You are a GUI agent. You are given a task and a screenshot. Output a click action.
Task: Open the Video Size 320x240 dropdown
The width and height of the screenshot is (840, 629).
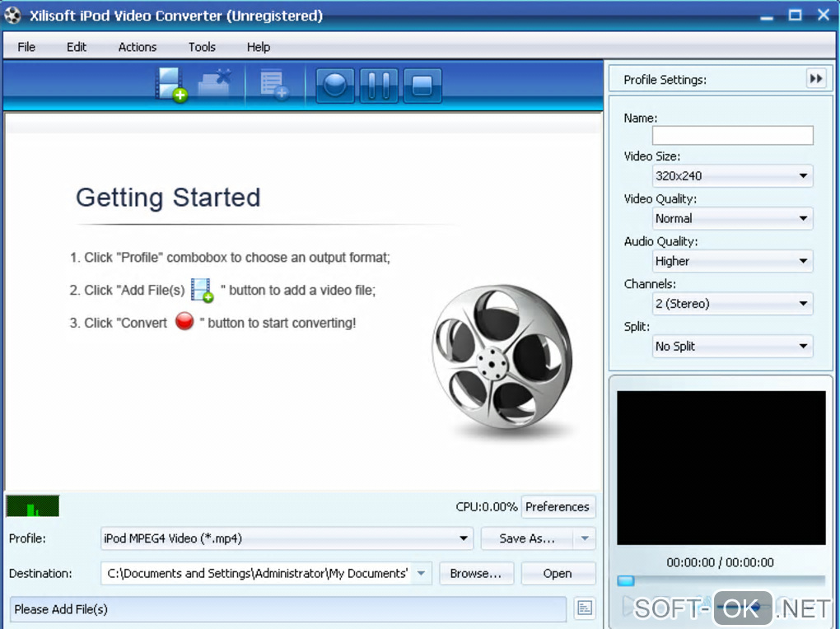(732, 175)
